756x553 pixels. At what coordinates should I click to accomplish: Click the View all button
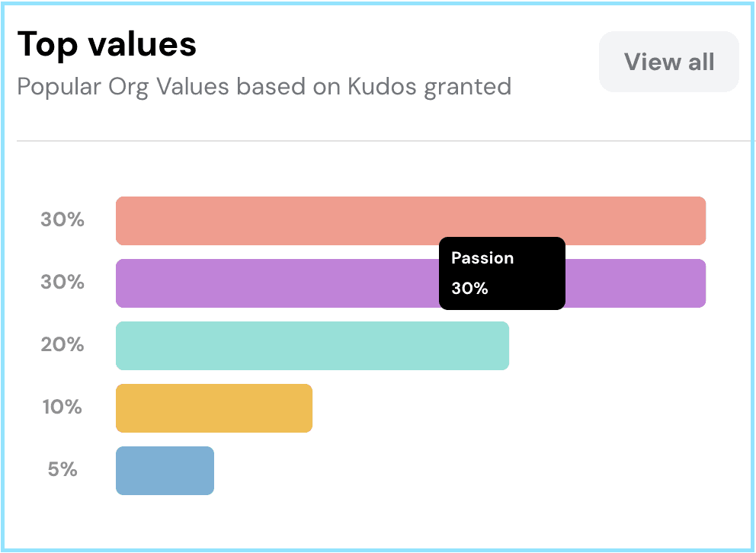point(668,62)
